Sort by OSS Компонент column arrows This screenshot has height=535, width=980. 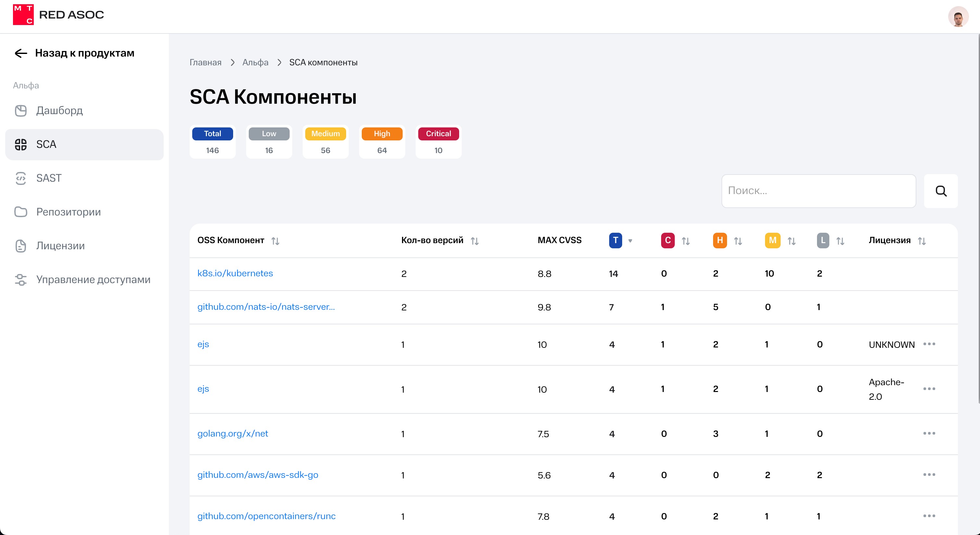coord(275,241)
